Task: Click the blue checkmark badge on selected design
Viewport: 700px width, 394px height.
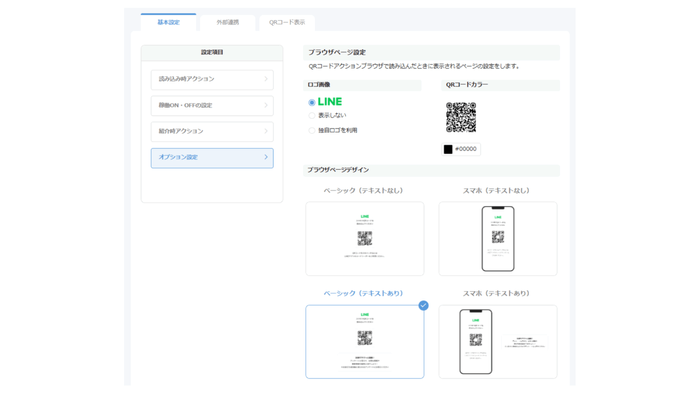Action: pyautogui.click(x=423, y=306)
